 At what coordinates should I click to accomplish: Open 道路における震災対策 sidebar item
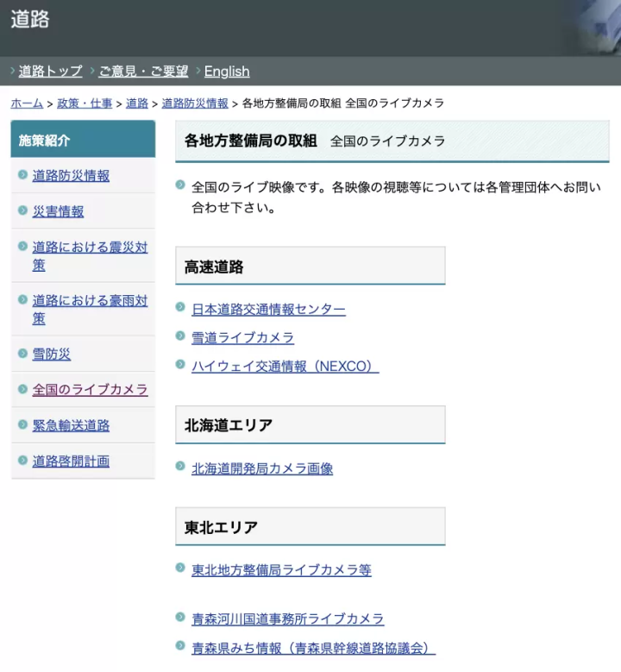(90, 256)
